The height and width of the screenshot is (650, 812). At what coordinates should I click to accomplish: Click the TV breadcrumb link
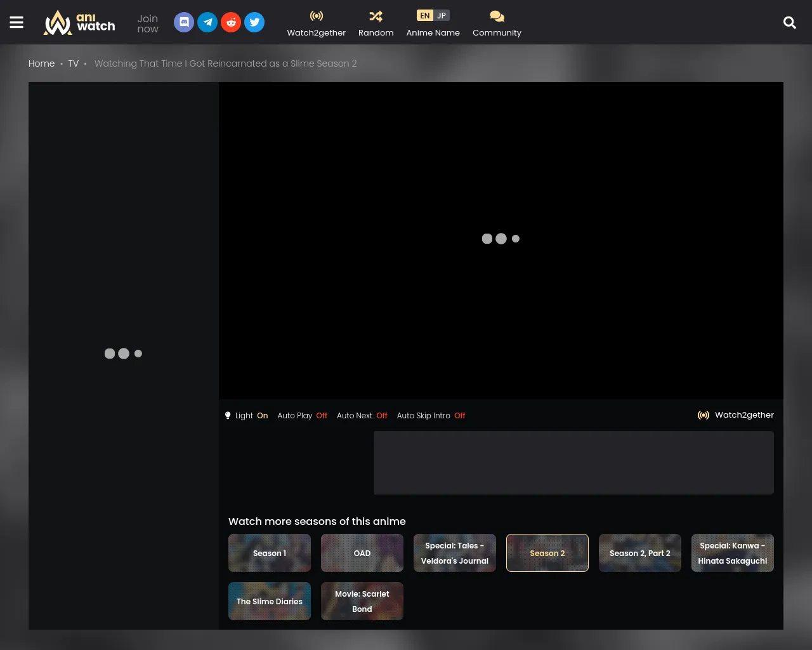[74, 63]
